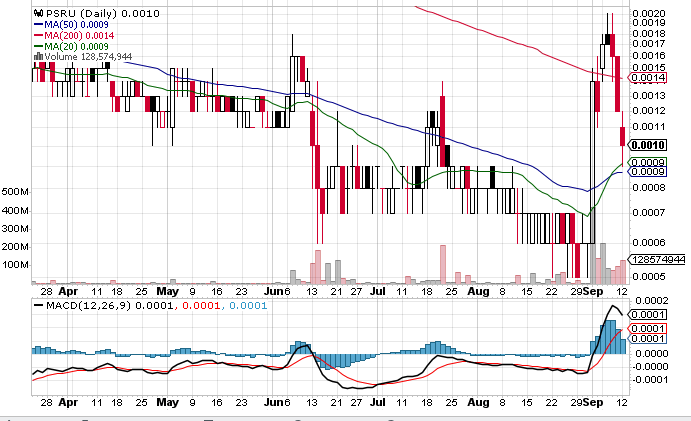The width and height of the screenshot is (691, 421).
Task: Click May on the MACD panel date axis
Action: [x=167, y=402]
